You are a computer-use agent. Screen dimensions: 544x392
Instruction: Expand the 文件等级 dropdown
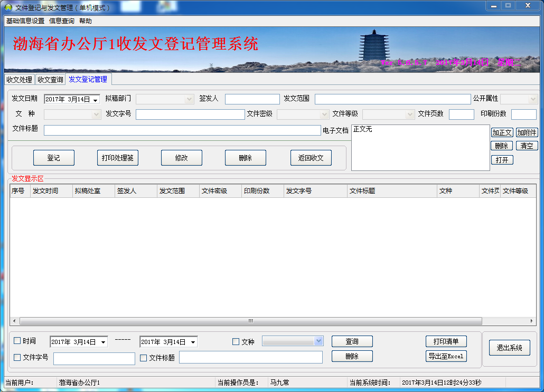(410, 114)
